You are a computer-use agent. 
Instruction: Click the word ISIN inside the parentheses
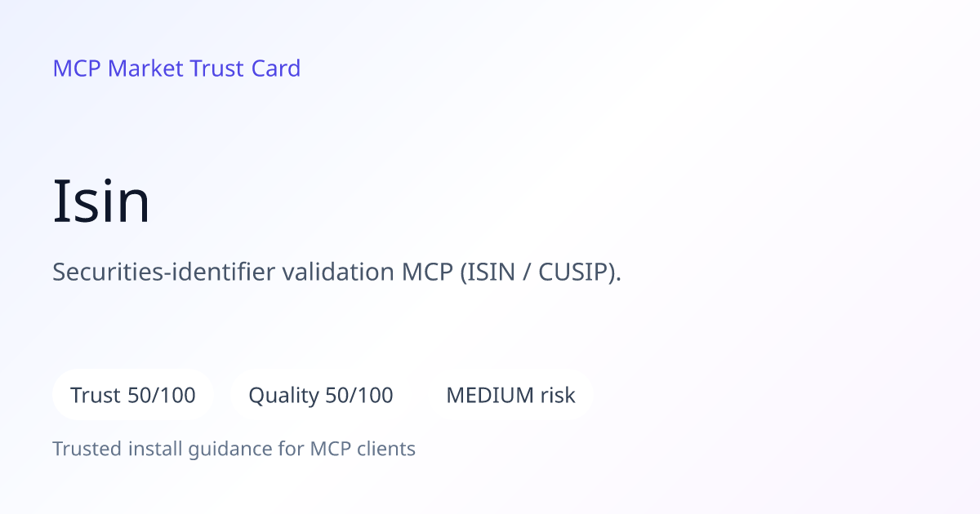tap(499, 272)
